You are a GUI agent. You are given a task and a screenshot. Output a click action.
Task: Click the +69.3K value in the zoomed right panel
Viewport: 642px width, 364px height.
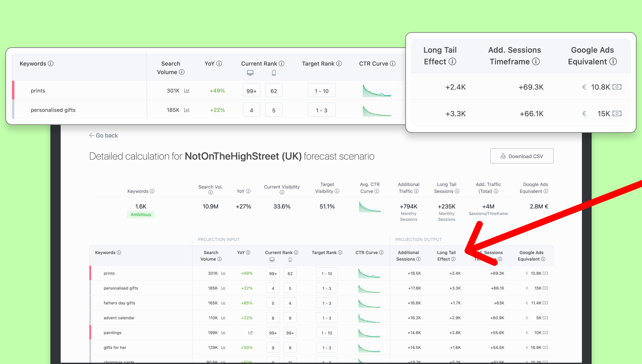[531, 87]
